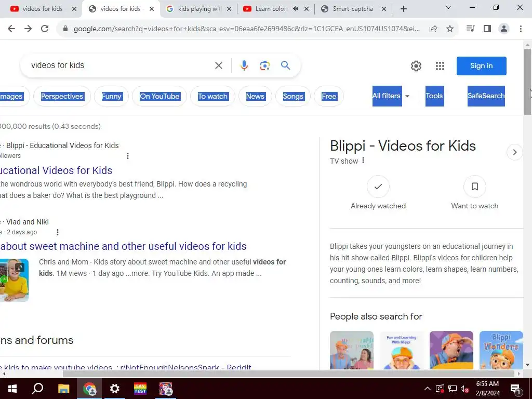
Task: Clear the search box text
Action: click(219, 65)
